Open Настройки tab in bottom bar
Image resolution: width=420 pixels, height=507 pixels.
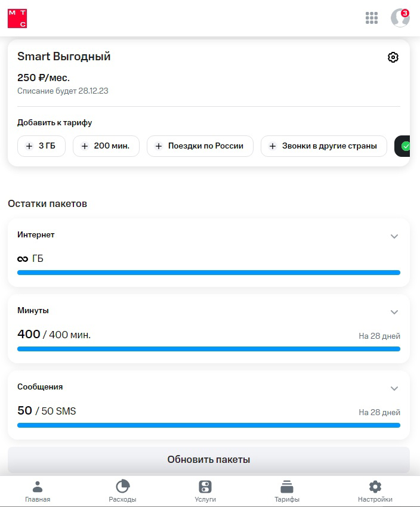[375, 491]
